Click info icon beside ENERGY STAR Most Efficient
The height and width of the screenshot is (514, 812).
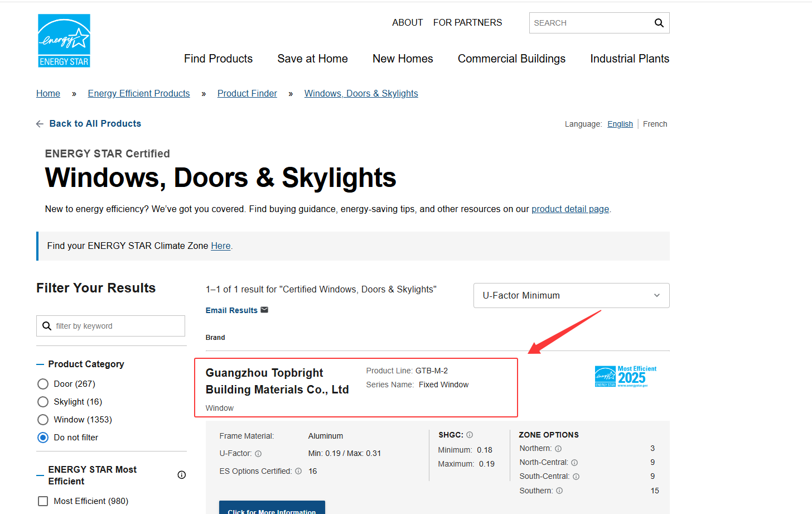(181, 475)
